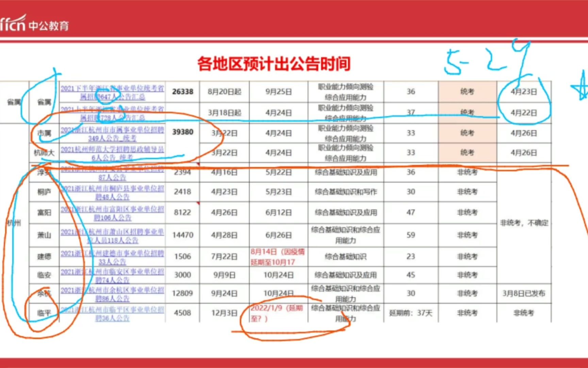The height and width of the screenshot is (368, 588).
Task: Select the 综合基础知识和写作 subject cell
Action: 346,192
